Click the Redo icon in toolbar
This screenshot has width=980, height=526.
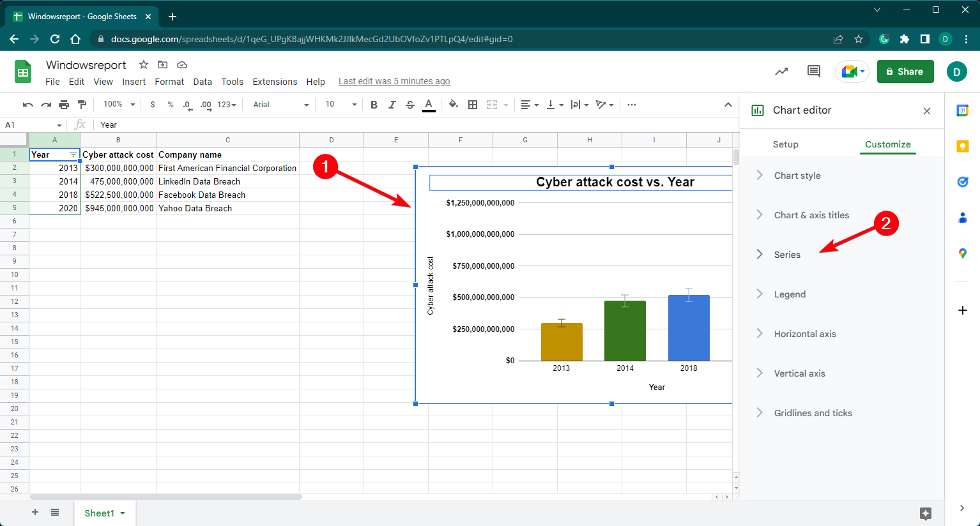click(46, 105)
